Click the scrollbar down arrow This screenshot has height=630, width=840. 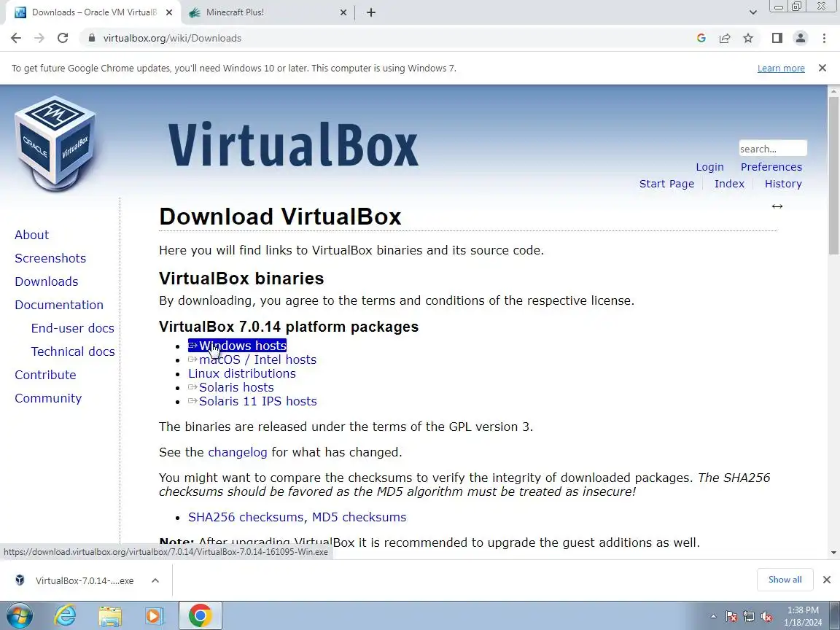pos(833,553)
